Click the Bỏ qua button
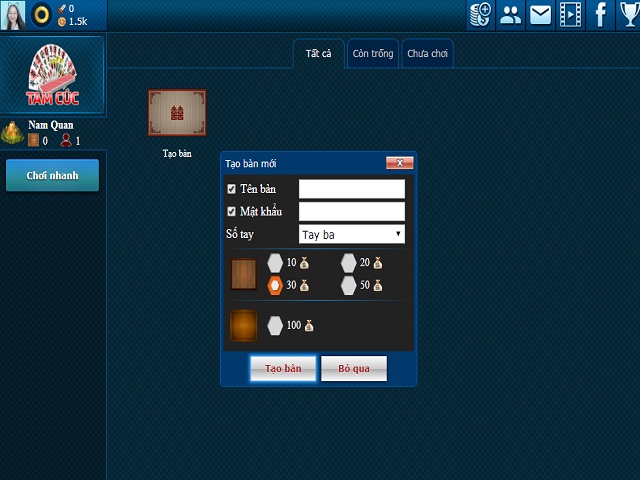 click(x=353, y=369)
